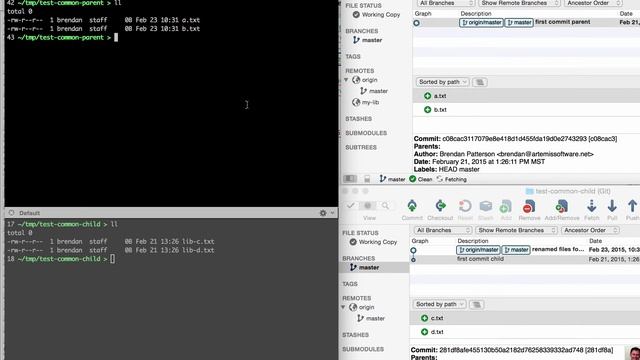This screenshot has width=640, height=360.
Task: Open Show Remote Branches dropdown in parent
Action: 519,3
